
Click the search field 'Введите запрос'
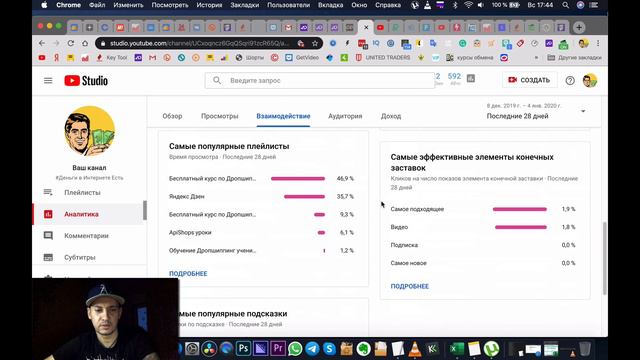(320, 80)
